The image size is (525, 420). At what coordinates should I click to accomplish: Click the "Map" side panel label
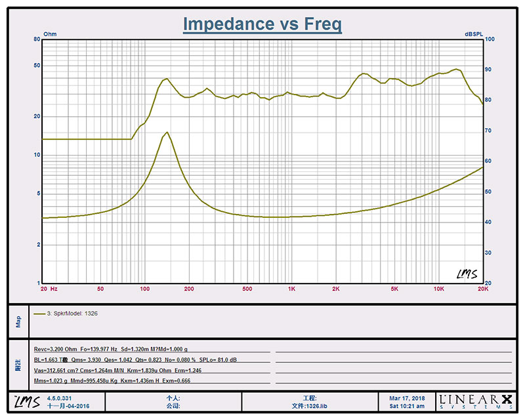tap(18, 322)
